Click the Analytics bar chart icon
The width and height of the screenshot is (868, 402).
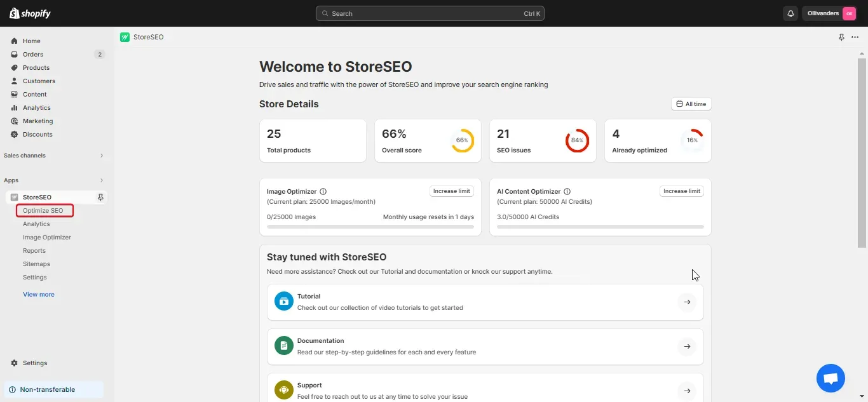point(14,107)
